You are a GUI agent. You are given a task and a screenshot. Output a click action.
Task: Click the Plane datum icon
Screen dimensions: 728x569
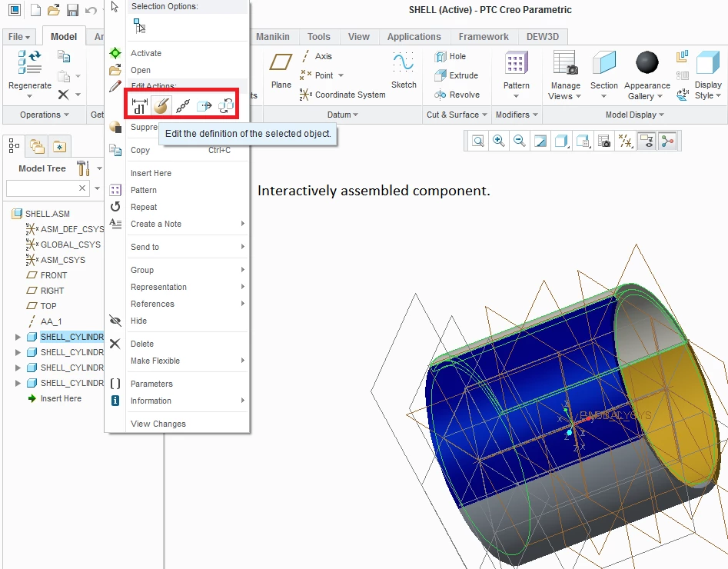[281, 62]
